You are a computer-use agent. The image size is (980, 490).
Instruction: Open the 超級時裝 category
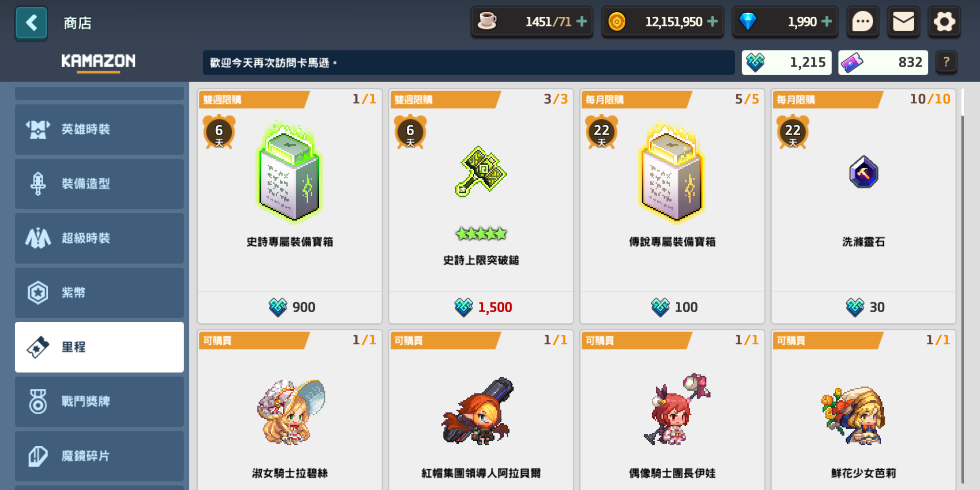99,238
